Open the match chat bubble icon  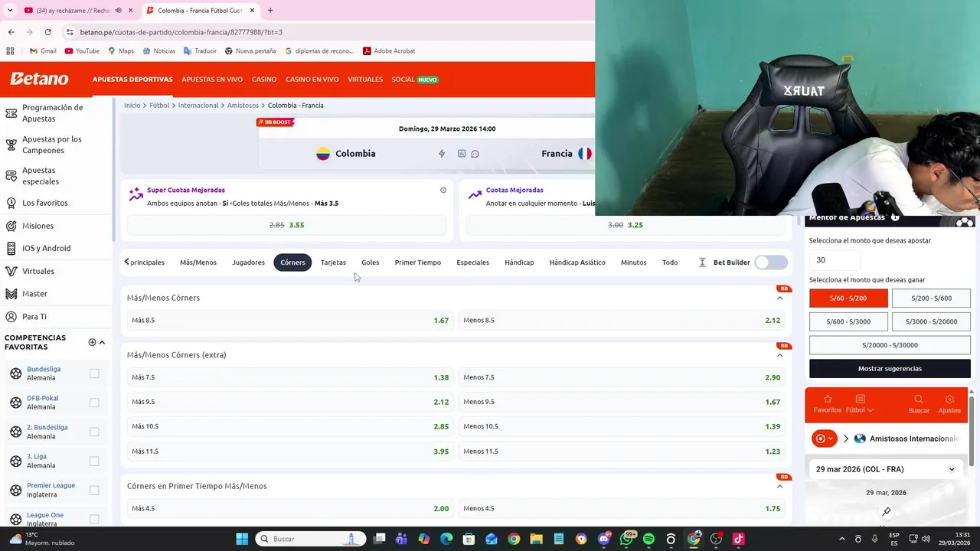point(475,154)
